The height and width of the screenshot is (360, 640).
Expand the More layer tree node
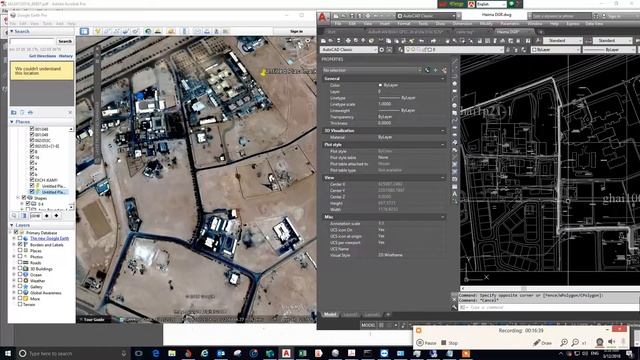pyautogui.click(x=14, y=298)
